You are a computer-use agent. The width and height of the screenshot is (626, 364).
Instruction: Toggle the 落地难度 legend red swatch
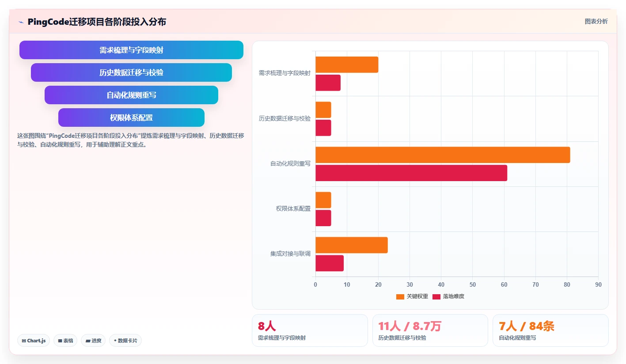pyautogui.click(x=436, y=296)
